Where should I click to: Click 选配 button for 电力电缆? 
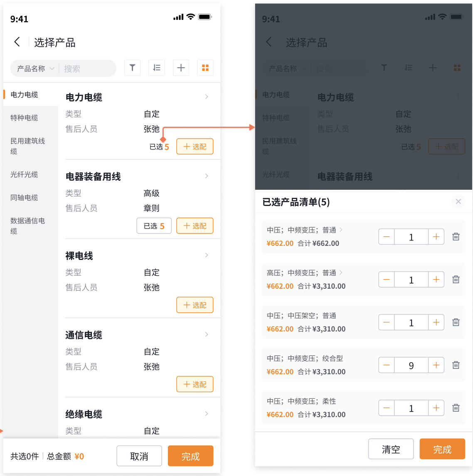click(x=195, y=147)
